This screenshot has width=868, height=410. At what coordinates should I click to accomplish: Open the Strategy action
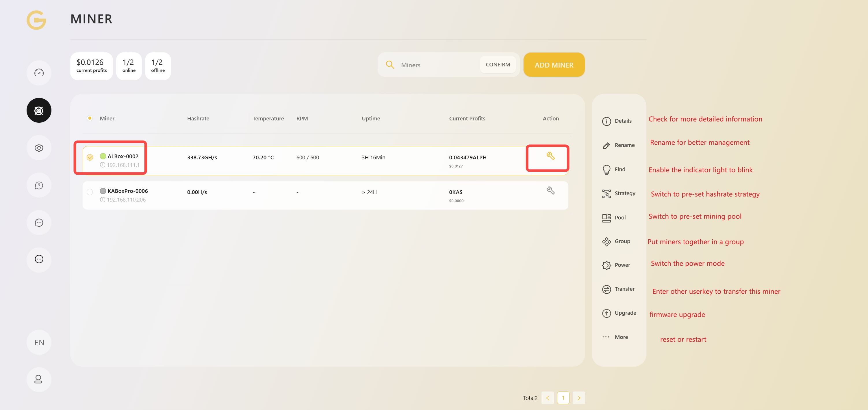pos(619,193)
